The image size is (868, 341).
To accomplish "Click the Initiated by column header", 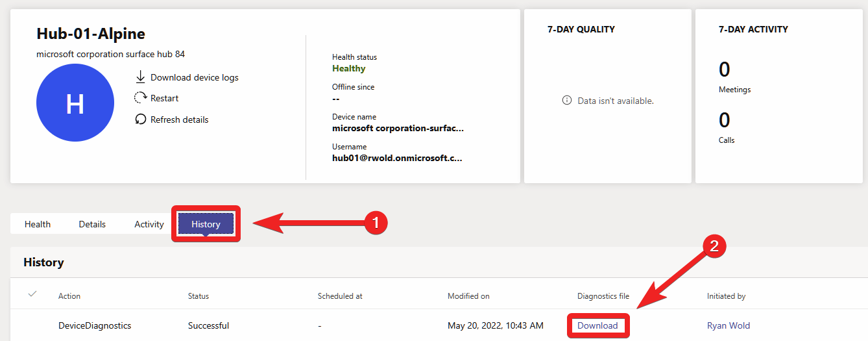I will coord(726,296).
